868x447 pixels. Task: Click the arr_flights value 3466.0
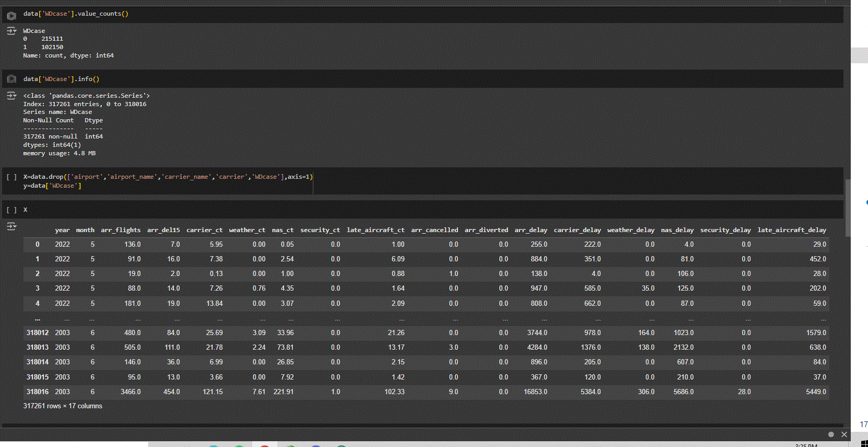tap(131, 392)
